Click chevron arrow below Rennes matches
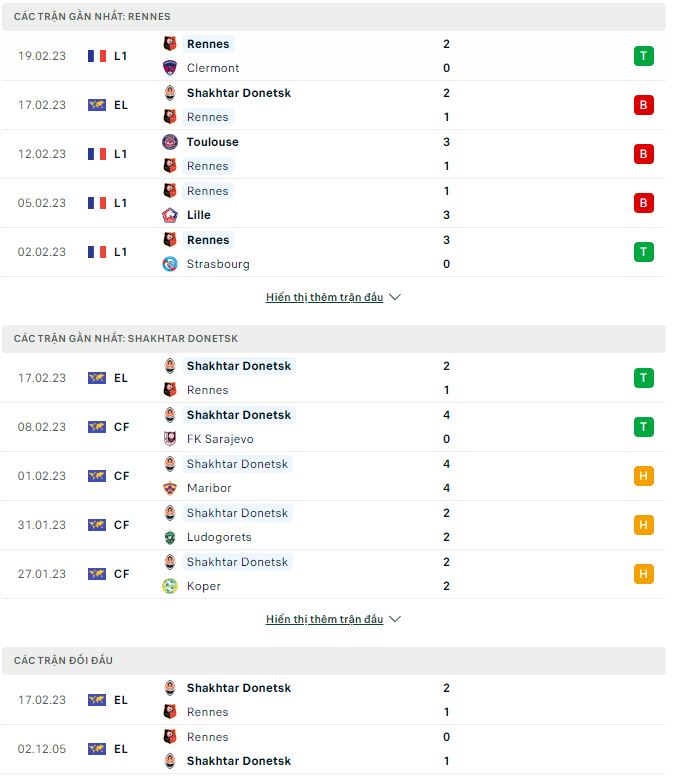This screenshot has height=776, width=675. 394,297
